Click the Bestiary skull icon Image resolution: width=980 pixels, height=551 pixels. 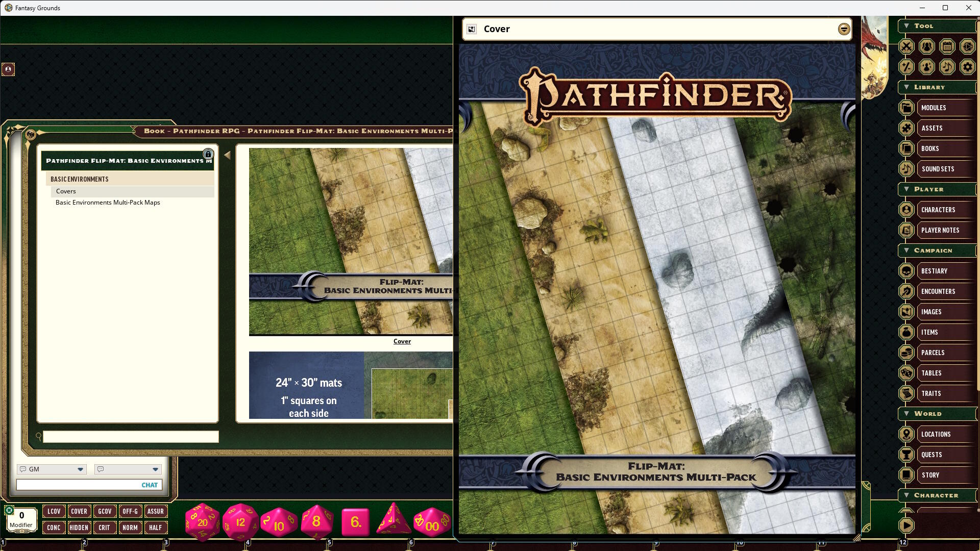(x=906, y=271)
